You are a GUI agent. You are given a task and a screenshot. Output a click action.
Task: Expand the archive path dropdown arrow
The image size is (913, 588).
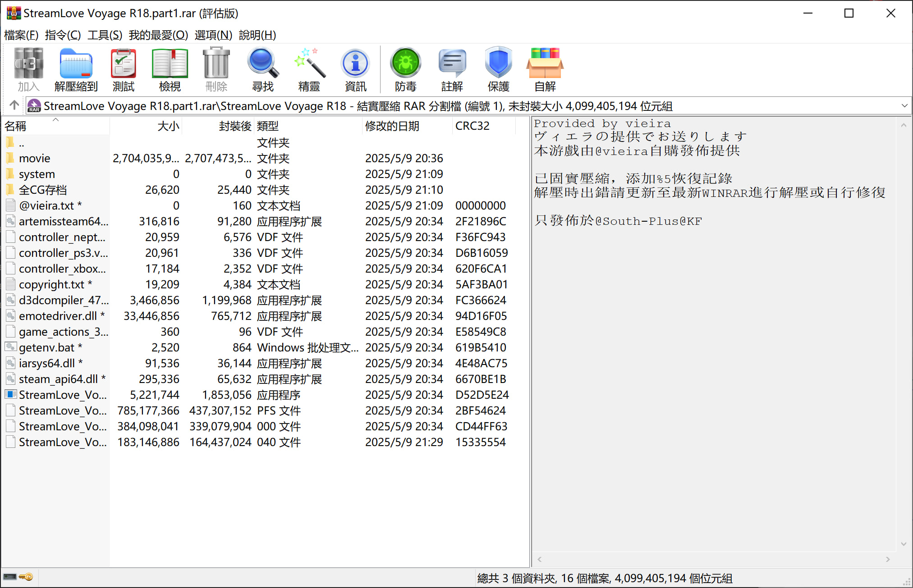[x=904, y=106]
